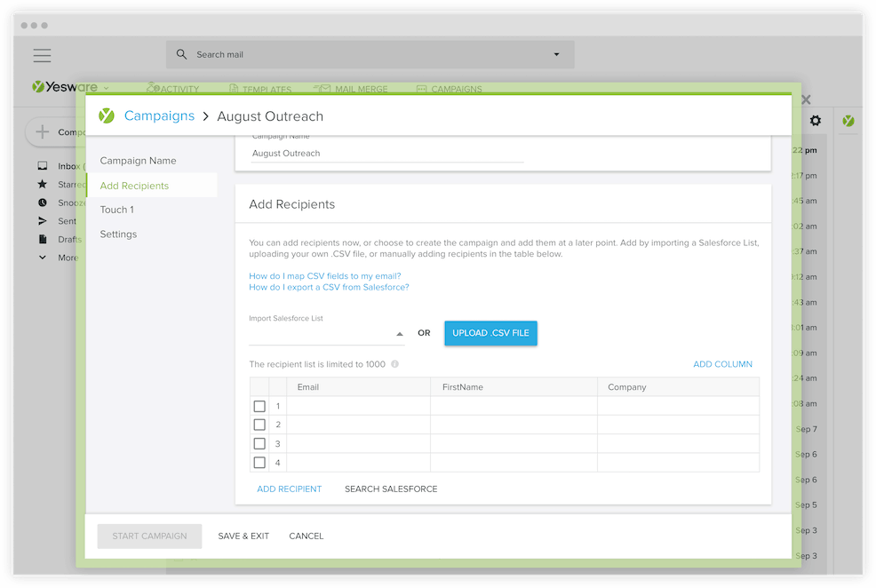Select Settings step
876x588 pixels.
click(x=118, y=234)
